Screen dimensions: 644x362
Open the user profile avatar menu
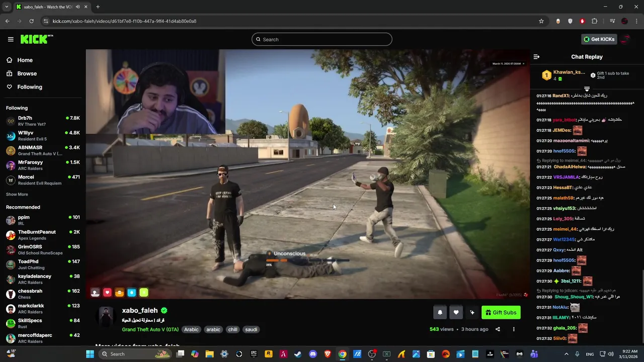(626, 39)
